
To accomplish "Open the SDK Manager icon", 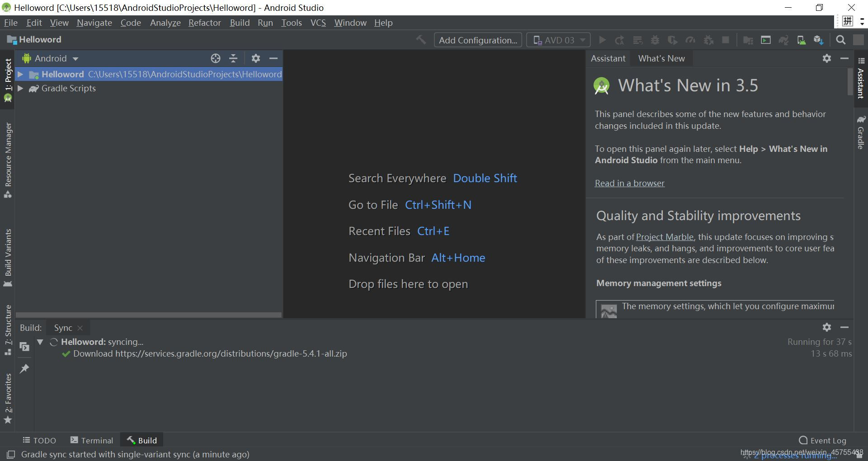I will pyautogui.click(x=819, y=40).
